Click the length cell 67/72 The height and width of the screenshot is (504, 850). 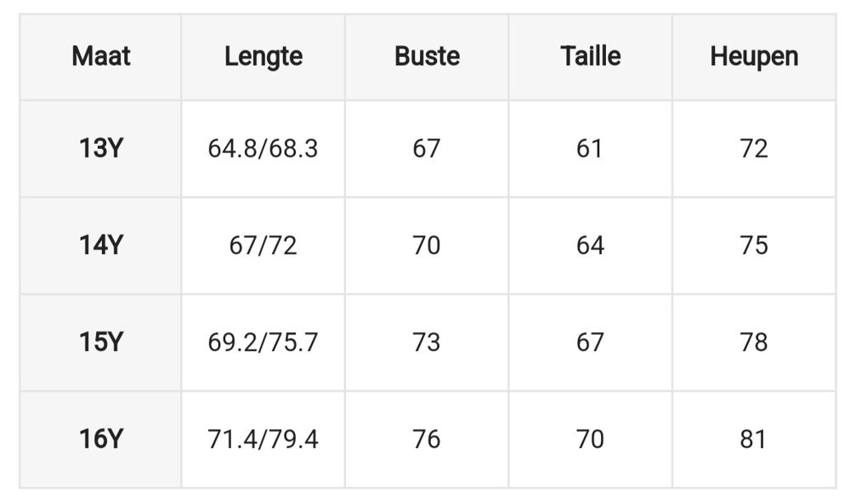tap(263, 246)
